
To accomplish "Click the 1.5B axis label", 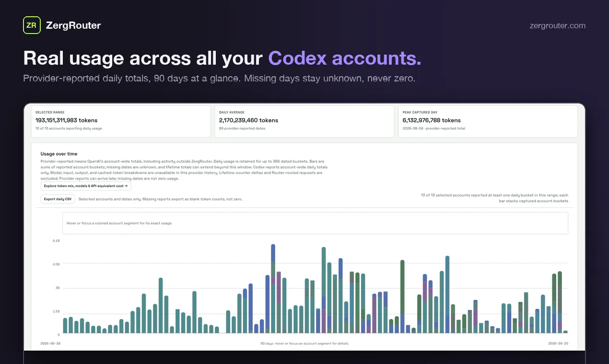I will (x=56, y=311).
